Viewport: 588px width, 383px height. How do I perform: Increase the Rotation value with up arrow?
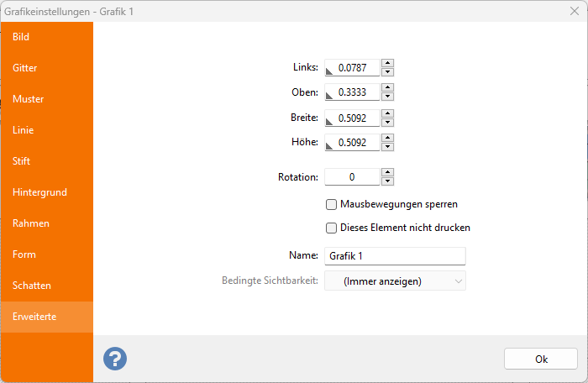click(387, 172)
